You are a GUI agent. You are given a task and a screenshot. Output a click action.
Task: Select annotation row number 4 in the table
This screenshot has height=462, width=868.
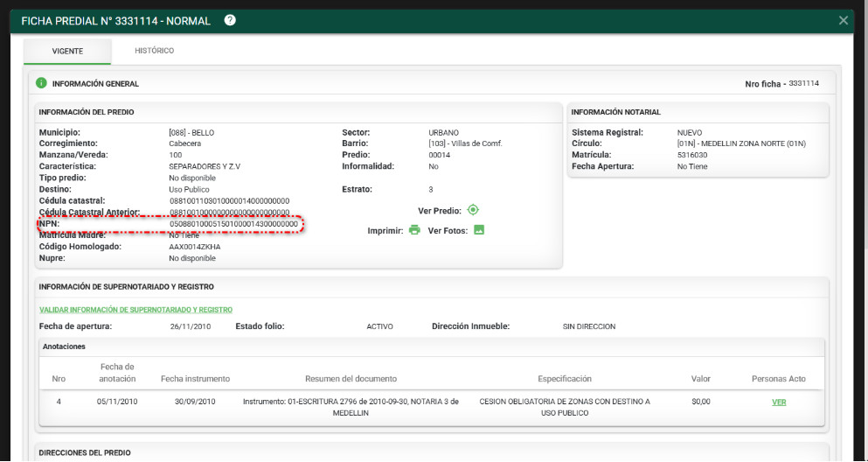59,402
